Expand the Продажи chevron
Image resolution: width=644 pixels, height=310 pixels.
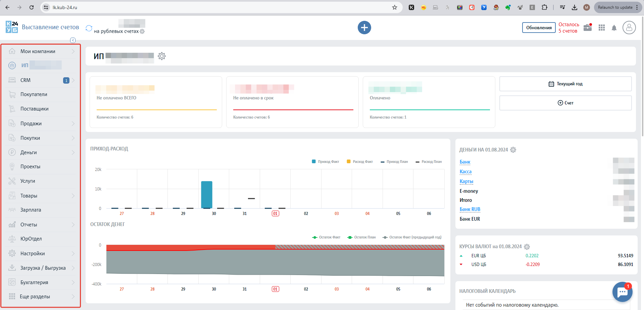[73, 124]
